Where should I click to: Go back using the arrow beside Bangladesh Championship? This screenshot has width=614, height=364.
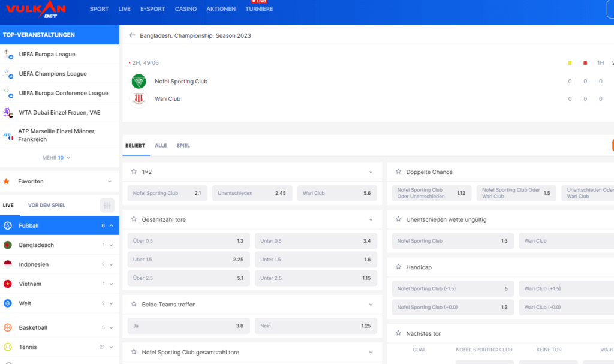coord(132,35)
